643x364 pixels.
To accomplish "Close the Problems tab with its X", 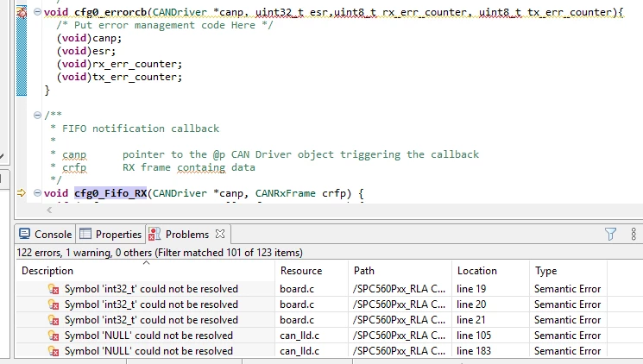I will [220, 234].
